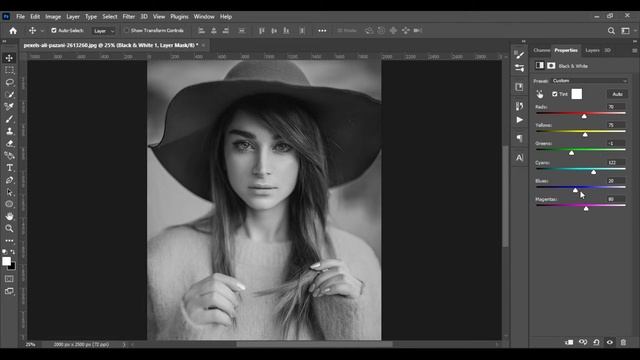Click the Cyans slider handle
The height and width of the screenshot is (360, 640).
point(593,172)
